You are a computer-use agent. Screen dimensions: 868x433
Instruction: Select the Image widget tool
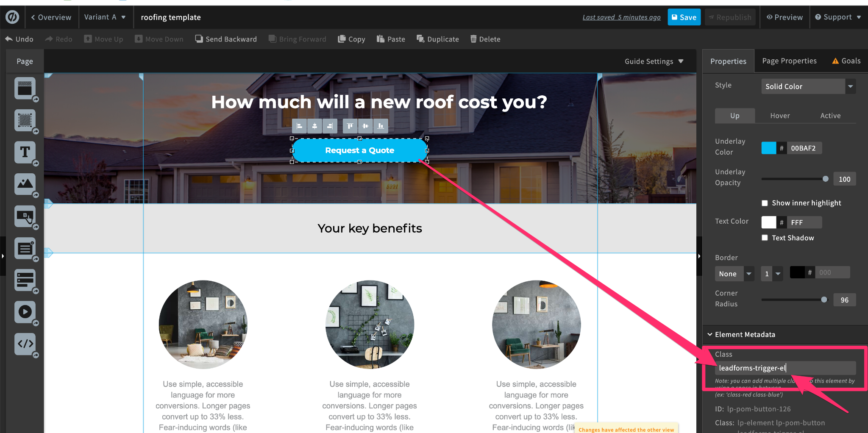25,184
